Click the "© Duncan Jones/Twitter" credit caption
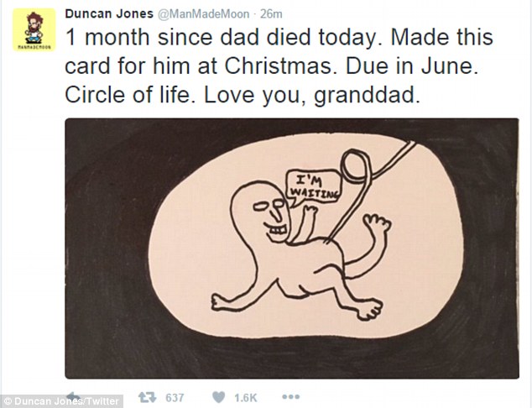The width and height of the screenshot is (532, 408). [x=62, y=401]
